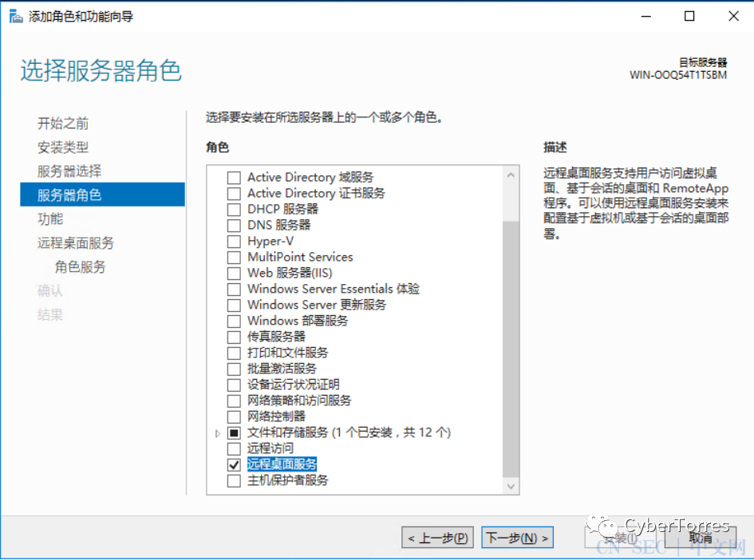754x560 pixels.
Task: Open 远程桌面服务 step in sidebar
Action: pos(76,243)
